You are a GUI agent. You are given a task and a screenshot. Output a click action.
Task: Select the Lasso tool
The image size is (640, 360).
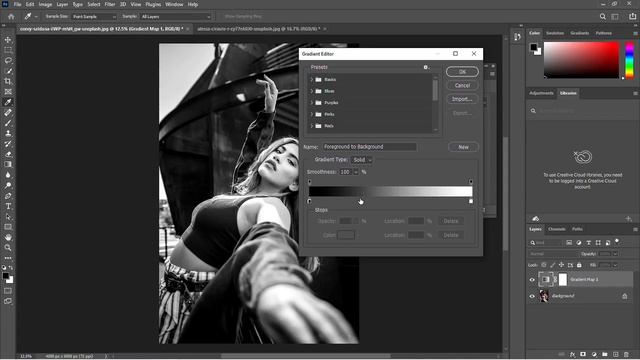coord(8,60)
